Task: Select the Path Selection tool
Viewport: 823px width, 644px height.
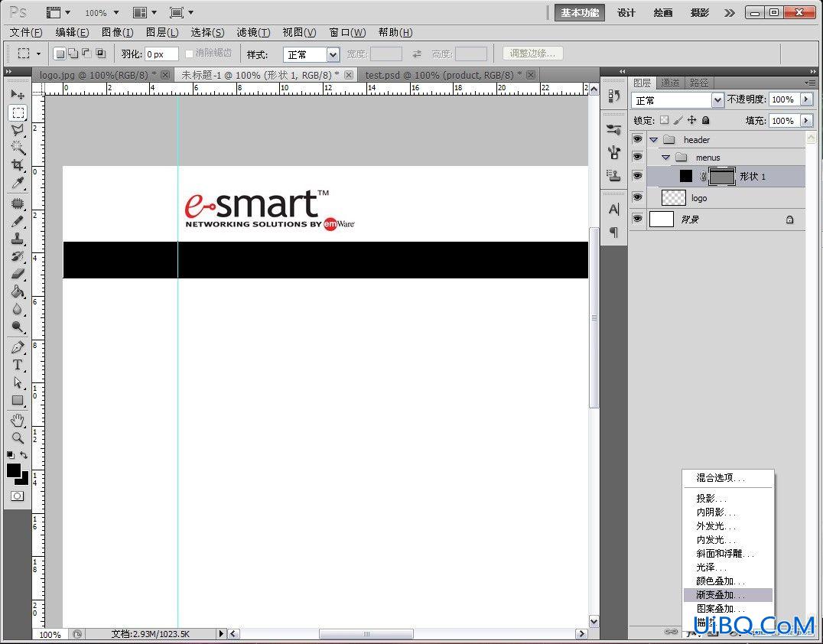Action: click(18, 382)
